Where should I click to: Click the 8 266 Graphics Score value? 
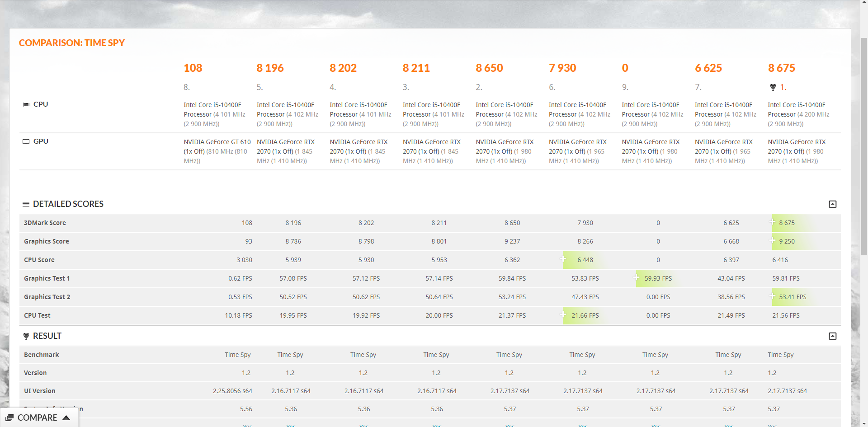(585, 241)
